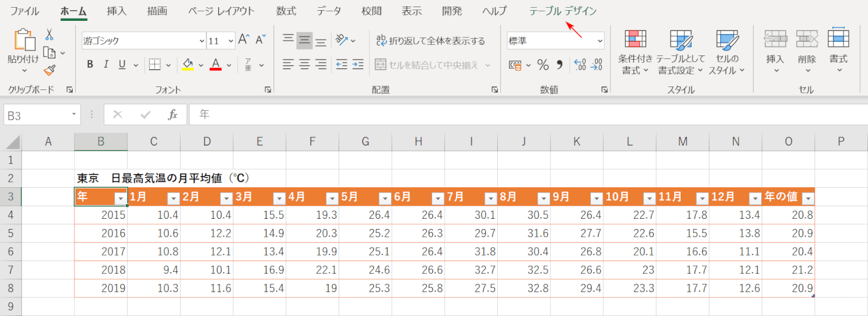Open the ファイル tab
The image size is (868, 316).
coord(24,11)
